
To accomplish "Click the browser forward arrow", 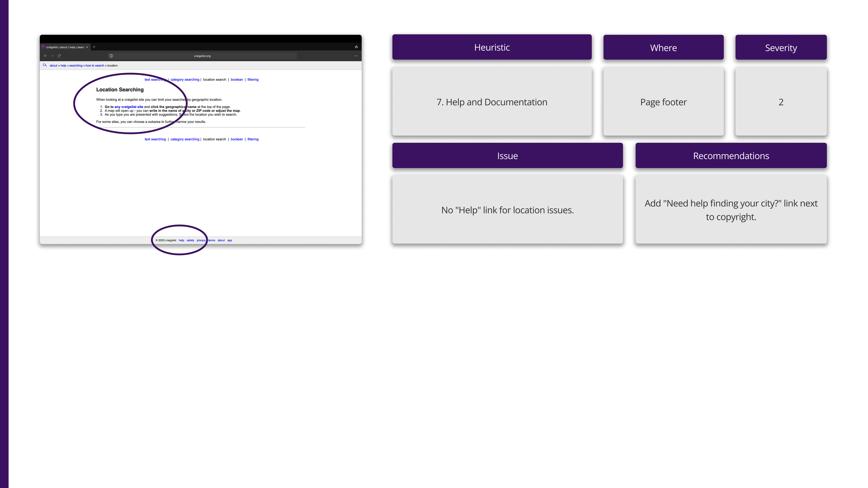I will (52, 56).
